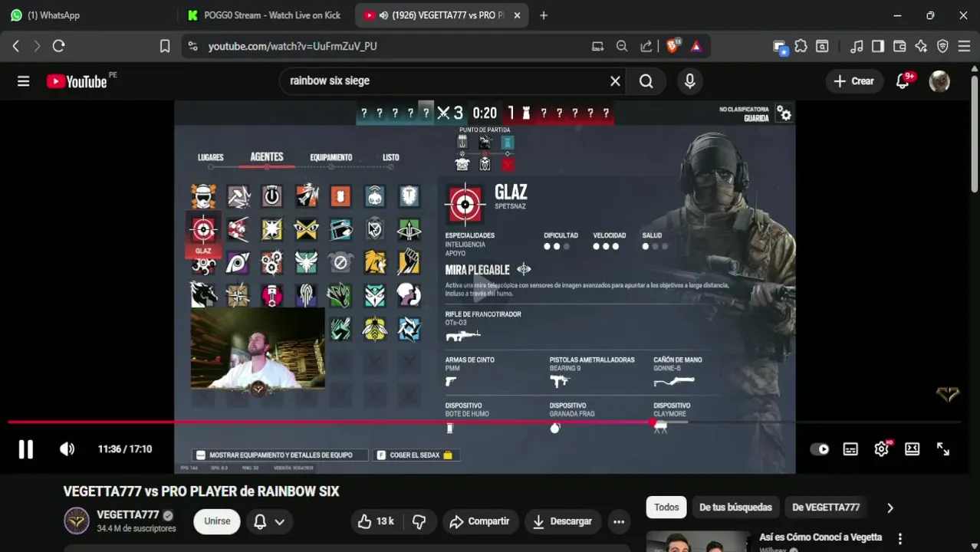Open the account avatar menu
Viewport: 980px width, 552px height.
939,81
